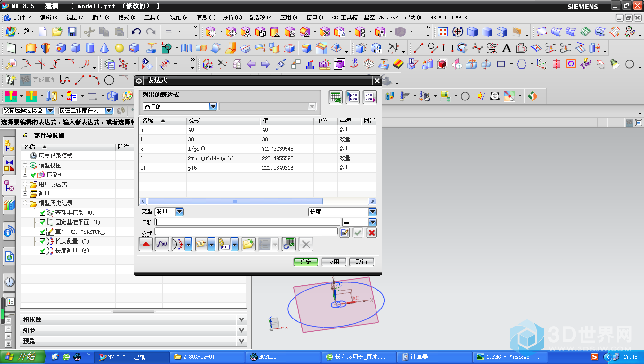This screenshot has height=364, width=644.
Task: Click the Windows 开始 start button
Action: coord(23,356)
